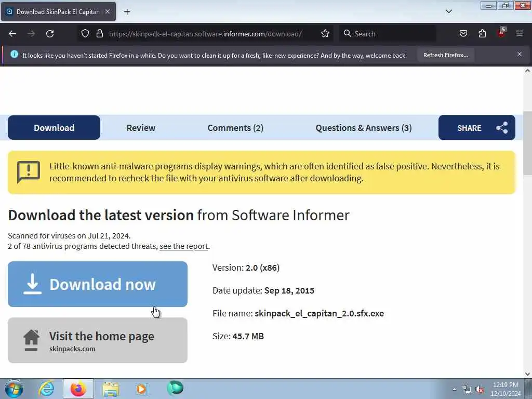Open the 'see the report' link
The image size is (532, 399).
[183, 246]
